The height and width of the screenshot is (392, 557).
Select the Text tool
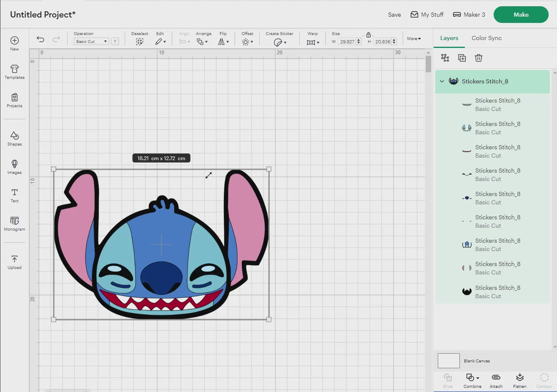point(15,195)
